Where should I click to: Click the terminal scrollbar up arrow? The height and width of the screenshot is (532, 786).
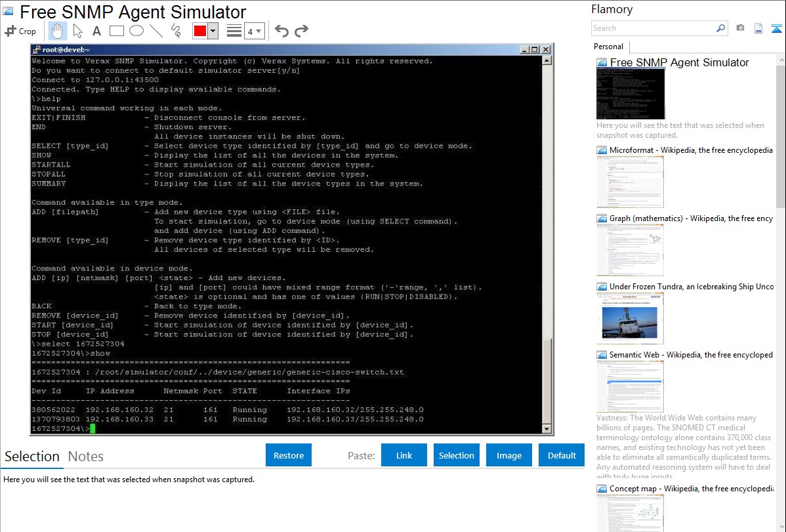tap(547, 60)
